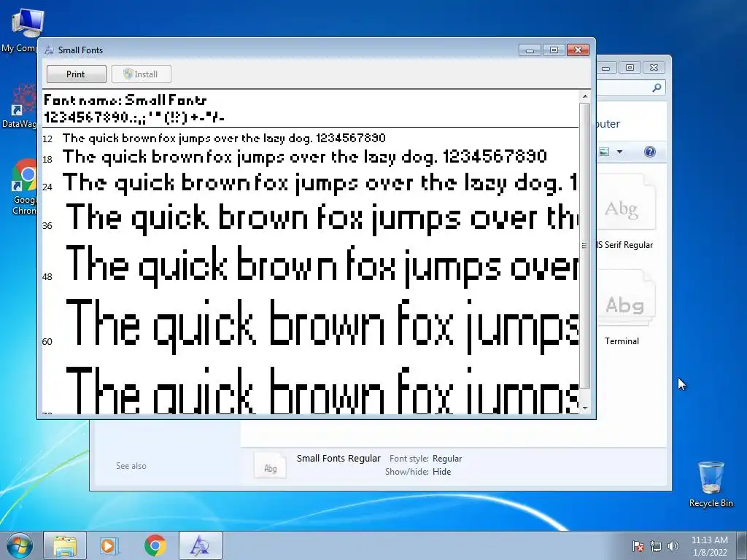Close the Small Fonts viewer window
Screen dimensions: 747x560
pyautogui.click(x=578, y=50)
